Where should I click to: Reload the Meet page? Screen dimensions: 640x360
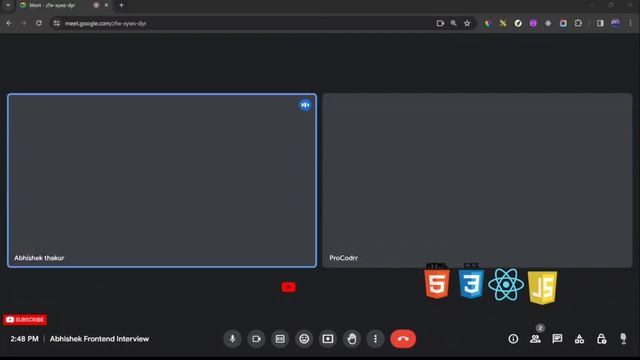pos(39,23)
